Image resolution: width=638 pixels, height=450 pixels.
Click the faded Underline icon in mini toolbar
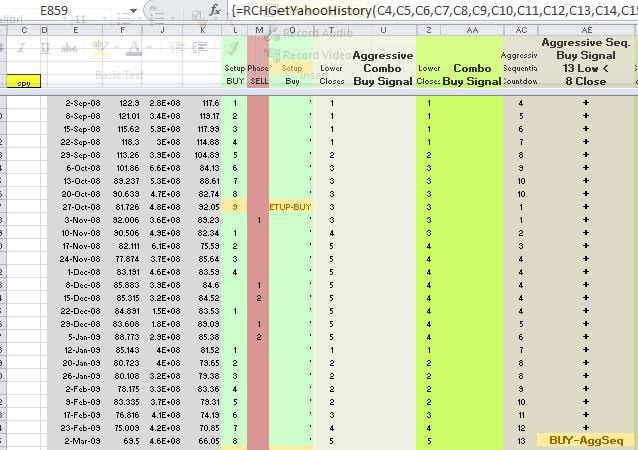45,48
